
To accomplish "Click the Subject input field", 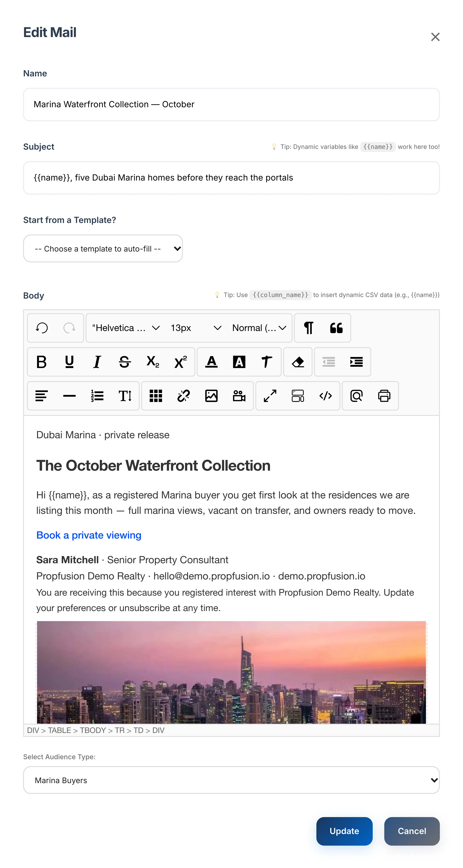I will click(231, 178).
